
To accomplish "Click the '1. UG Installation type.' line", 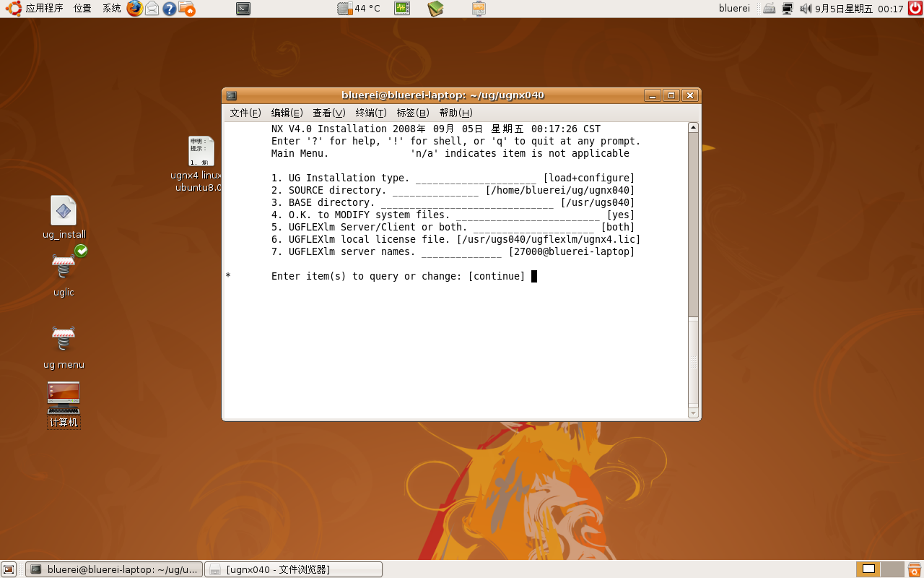I will click(453, 178).
